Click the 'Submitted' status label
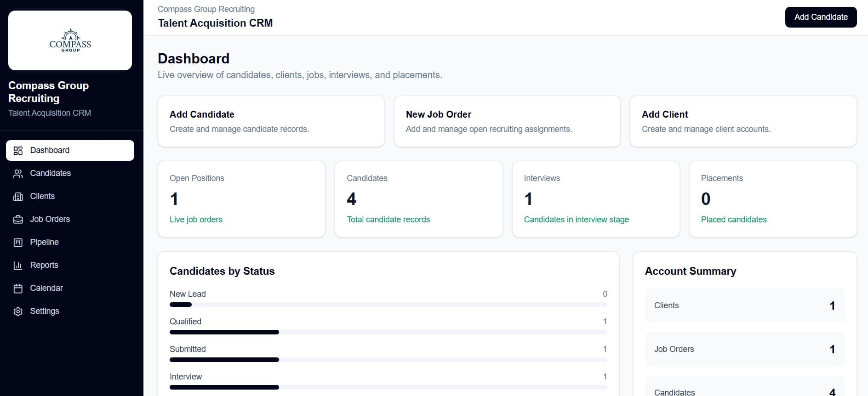This screenshot has height=396, width=868. pos(188,349)
